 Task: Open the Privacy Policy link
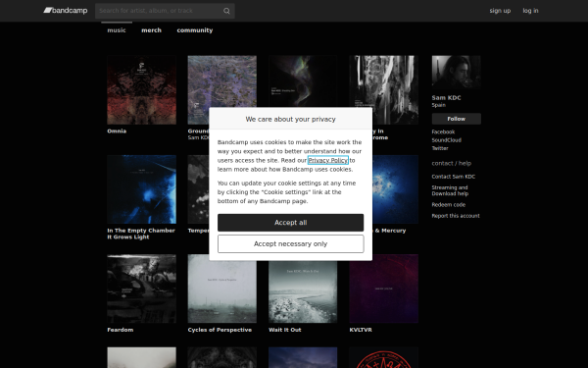coord(328,160)
